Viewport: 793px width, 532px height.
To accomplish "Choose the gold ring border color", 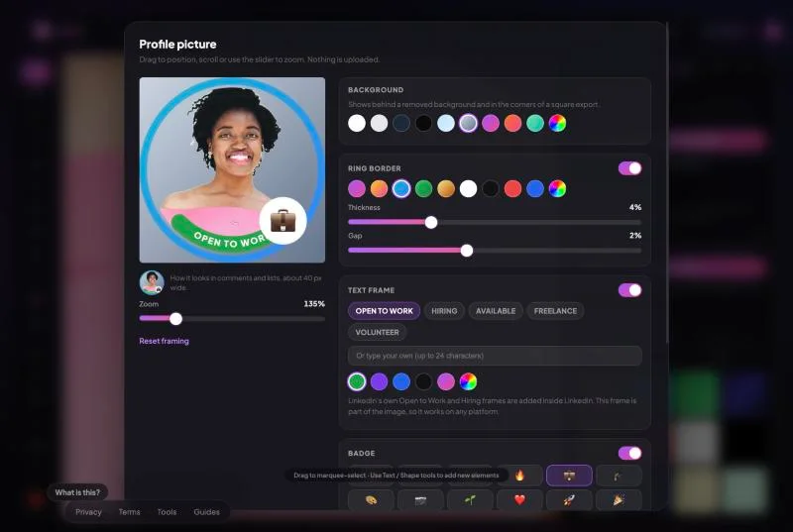I will [x=445, y=189].
